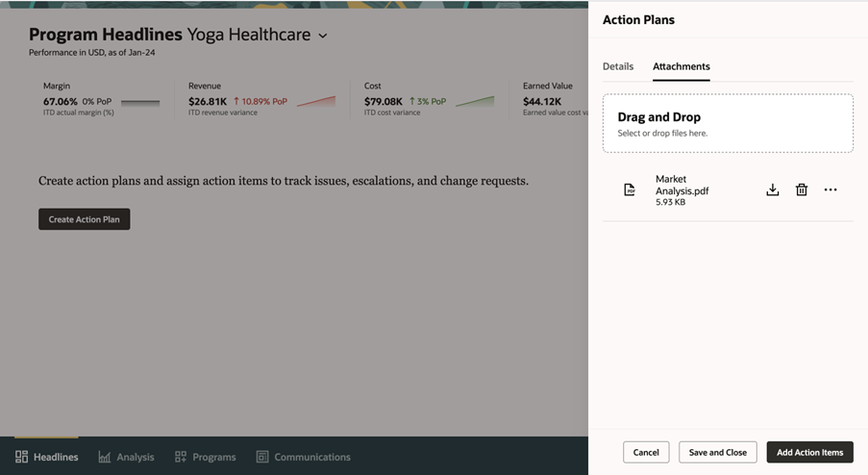This screenshot has width=868, height=475.
Task: Open the Market Analysis.pdf file name
Action: [x=682, y=185]
